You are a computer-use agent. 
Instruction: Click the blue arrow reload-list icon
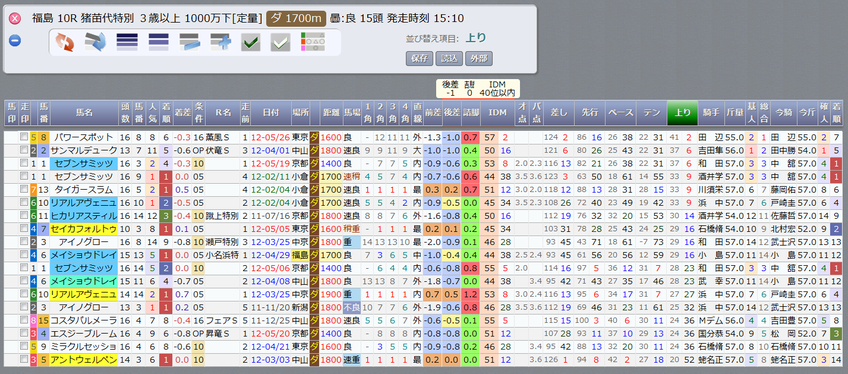click(95, 42)
